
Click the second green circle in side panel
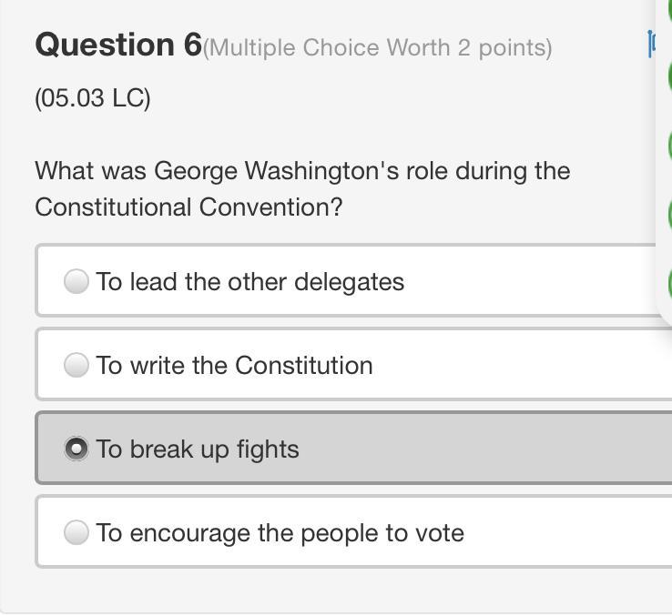[669, 76]
